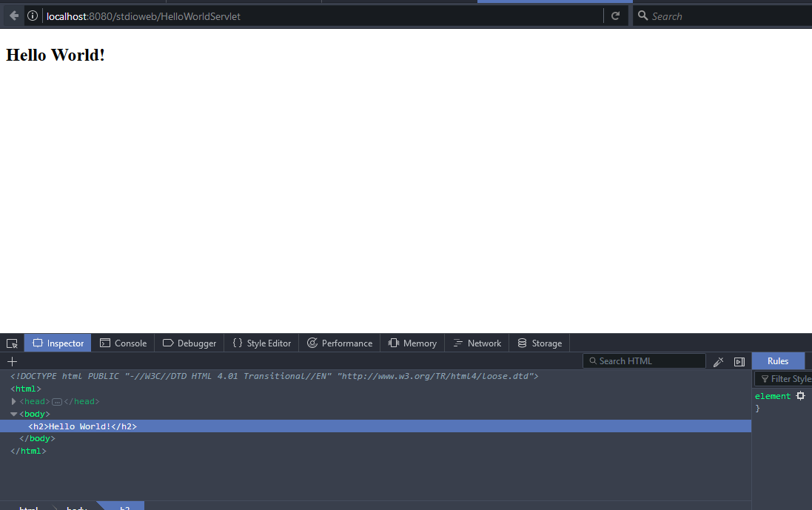Click the Hello World! page heading
The height and width of the screenshot is (510, 812).
click(56, 55)
